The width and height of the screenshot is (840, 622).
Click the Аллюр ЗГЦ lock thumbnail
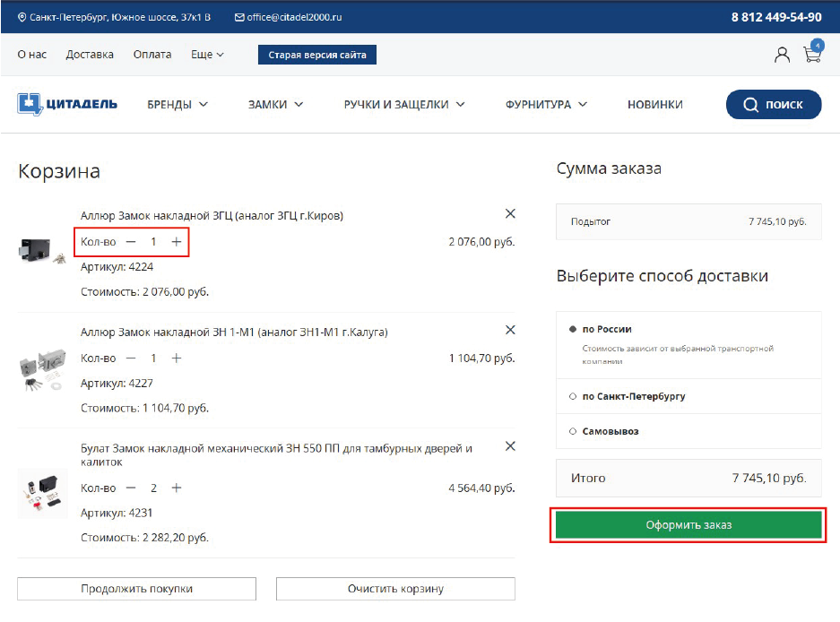42,250
